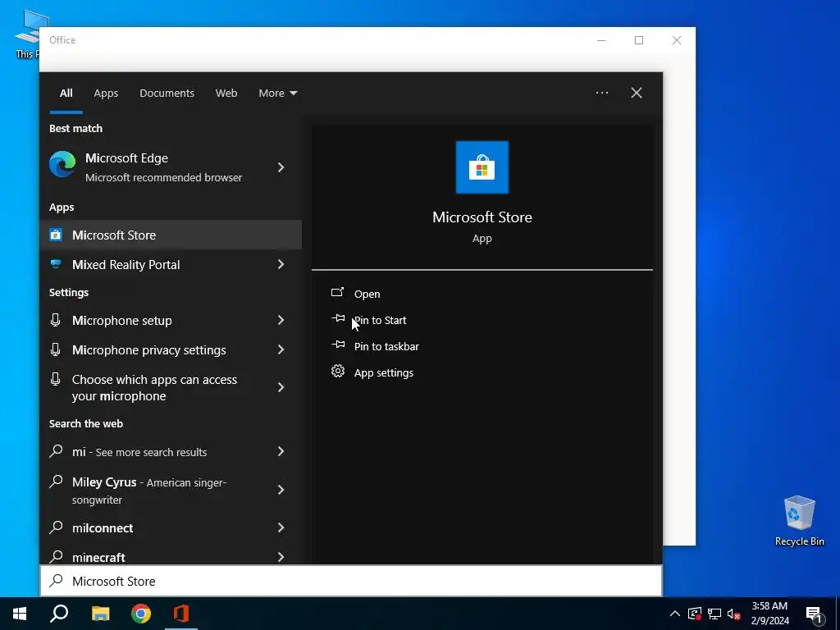Open network status tray icon
Image resolution: width=840 pixels, height=630 pixels.
click(714, 614)
